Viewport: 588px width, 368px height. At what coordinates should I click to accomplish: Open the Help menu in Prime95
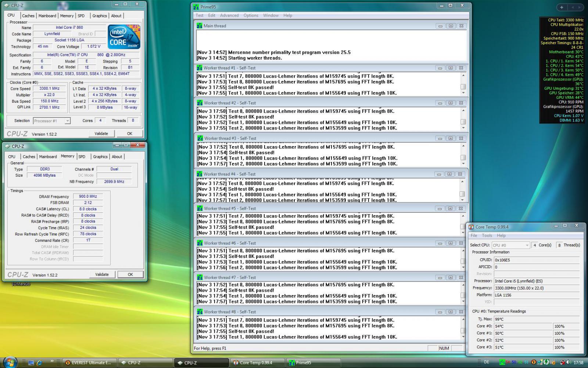coord(288,15)
